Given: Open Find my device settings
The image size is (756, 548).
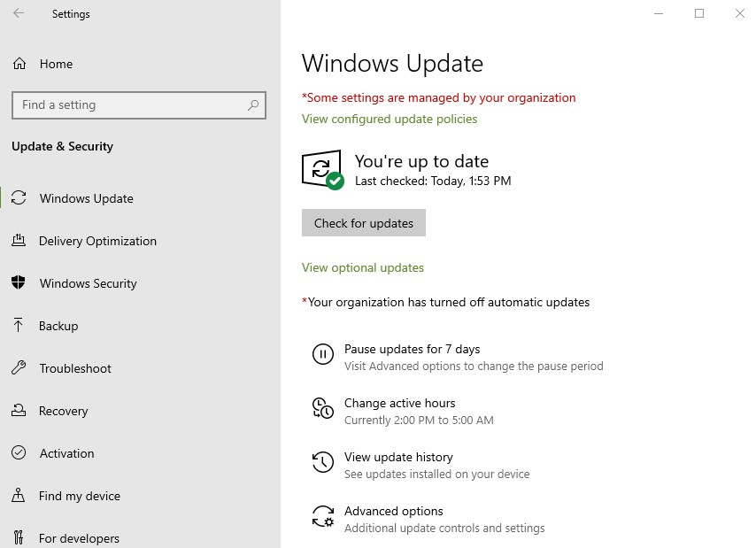Looking at the screenshot, I should (80, 496).
